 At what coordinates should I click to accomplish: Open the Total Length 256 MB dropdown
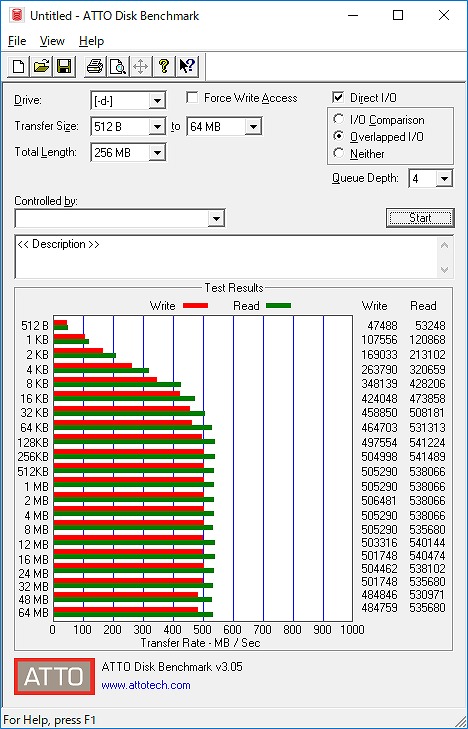(157, 152)
